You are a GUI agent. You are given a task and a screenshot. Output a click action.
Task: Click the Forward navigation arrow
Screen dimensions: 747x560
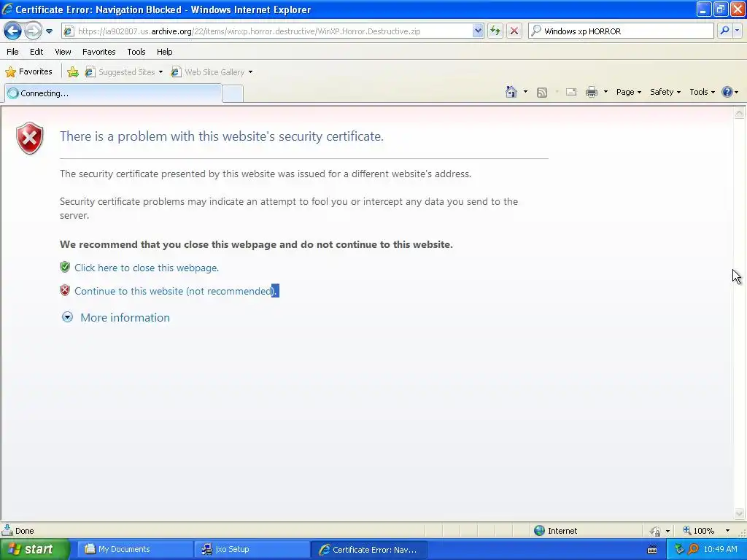tap(33, 31)
